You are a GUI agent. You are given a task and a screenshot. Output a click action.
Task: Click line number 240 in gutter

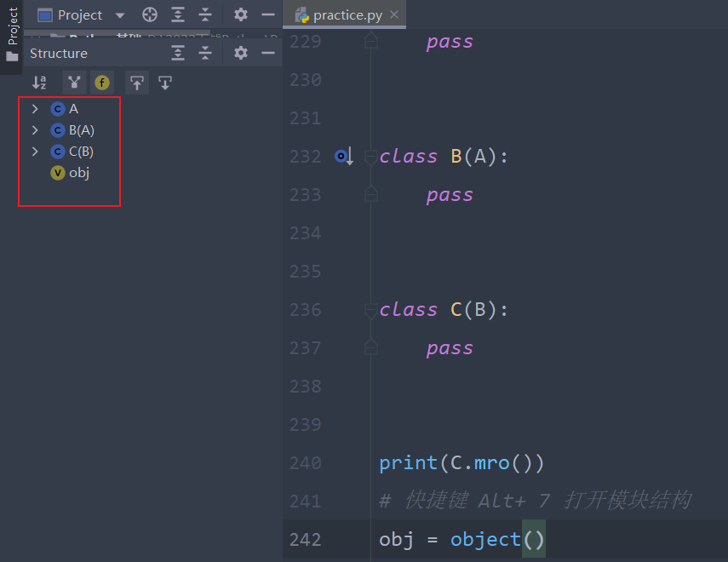coord(306,463)
